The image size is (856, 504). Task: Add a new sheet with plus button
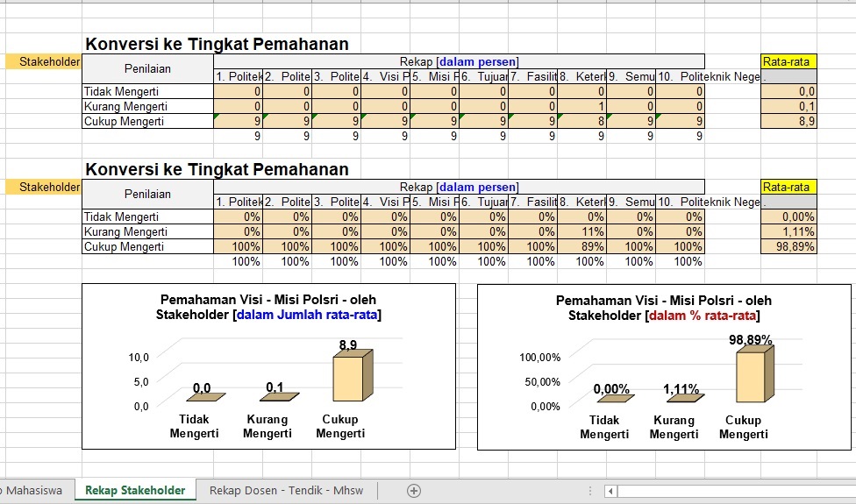tap(414, 491)
